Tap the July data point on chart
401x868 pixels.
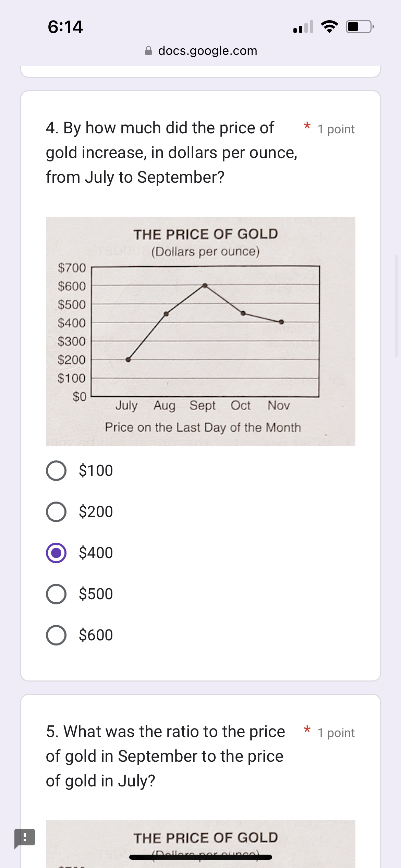[x=128, y=360]
